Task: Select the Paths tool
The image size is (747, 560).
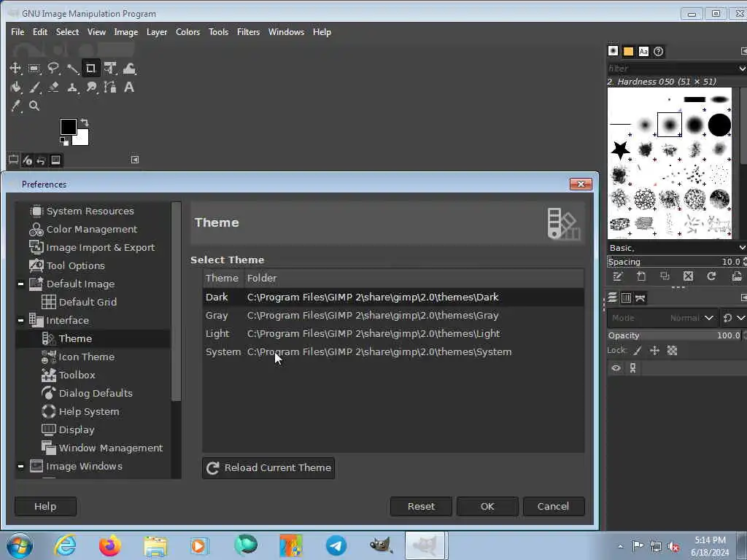Action: click(110, 87)
